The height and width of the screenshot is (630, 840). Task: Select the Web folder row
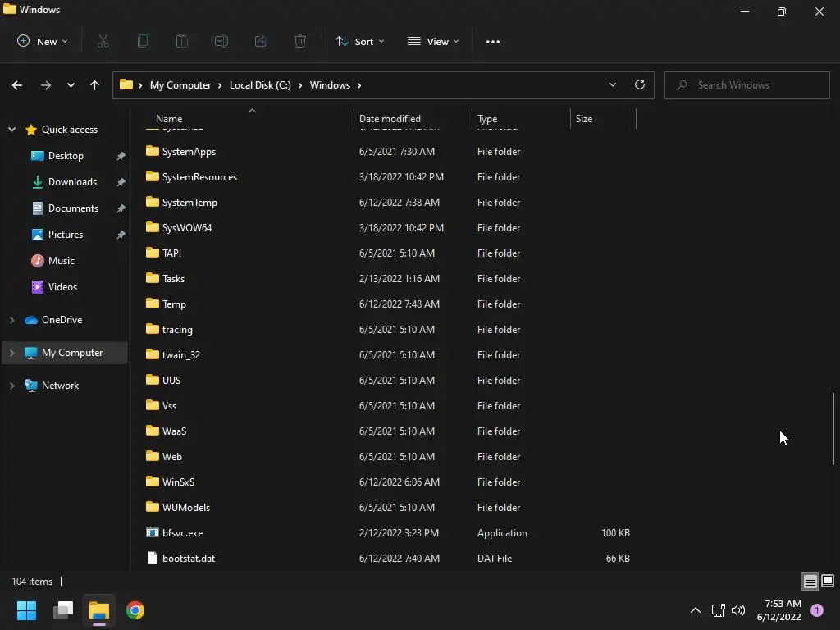click(388, 456)
